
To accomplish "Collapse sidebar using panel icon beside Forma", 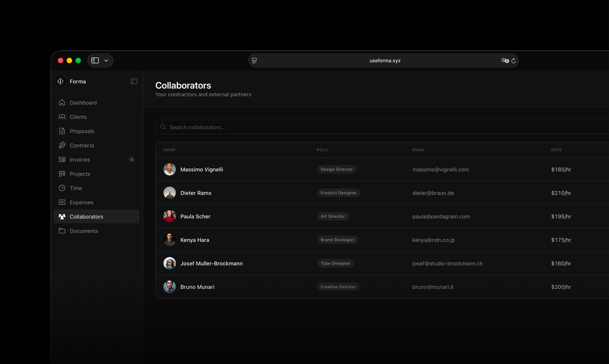I will tap(134, 81).
